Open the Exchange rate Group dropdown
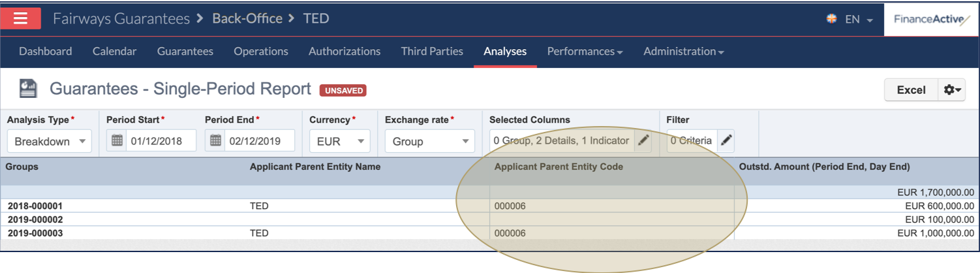 pyautogui.click(x=430, y=141)
